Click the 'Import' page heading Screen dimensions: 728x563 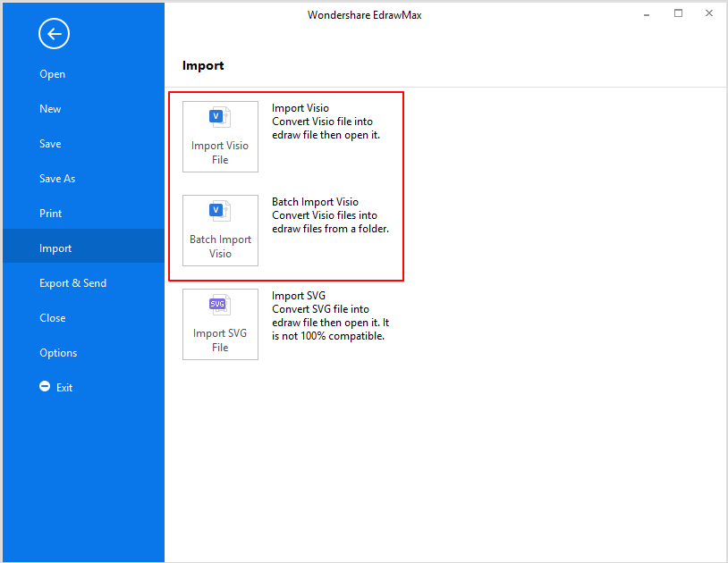[x=203, y=65]
